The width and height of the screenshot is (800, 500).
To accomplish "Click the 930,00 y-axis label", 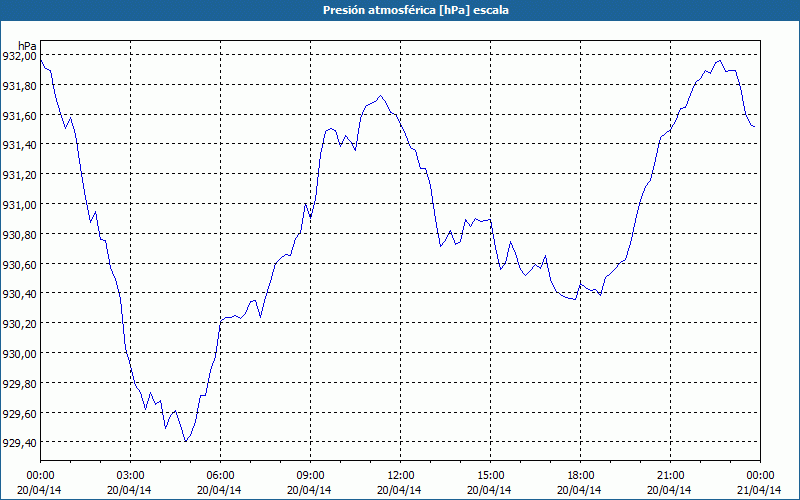I will pos(20,354).
